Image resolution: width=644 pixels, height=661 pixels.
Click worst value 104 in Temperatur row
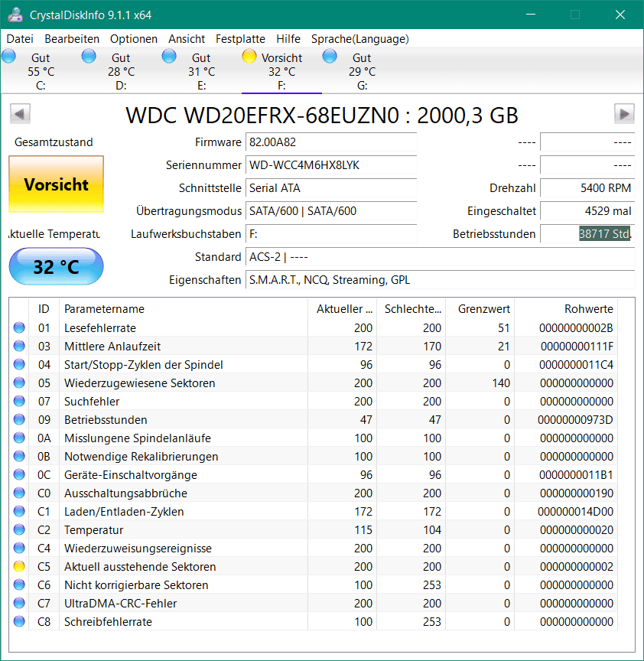(x=432, y=529)
